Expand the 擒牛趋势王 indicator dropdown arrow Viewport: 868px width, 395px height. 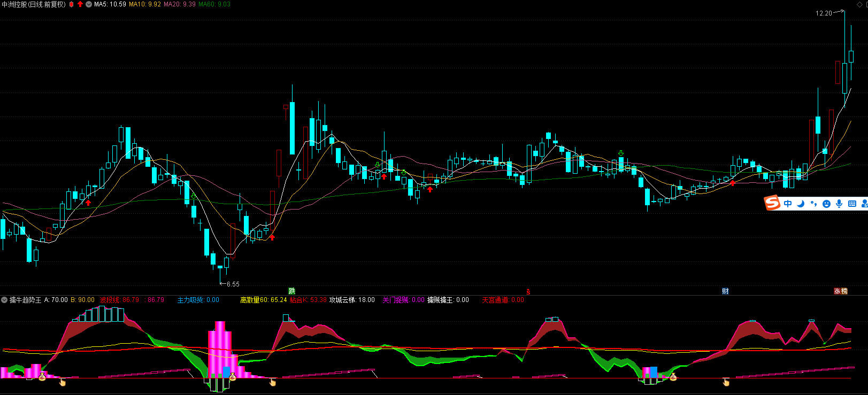point(4,300)
